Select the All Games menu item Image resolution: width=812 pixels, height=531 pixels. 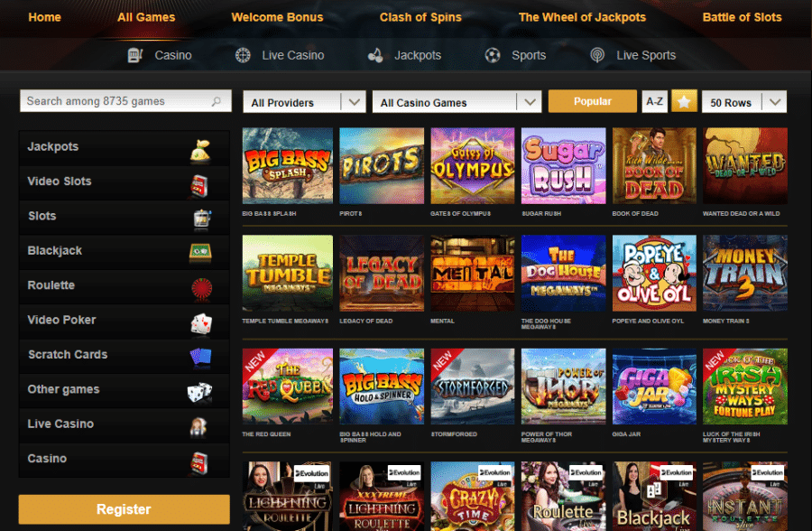click(146, 17)
